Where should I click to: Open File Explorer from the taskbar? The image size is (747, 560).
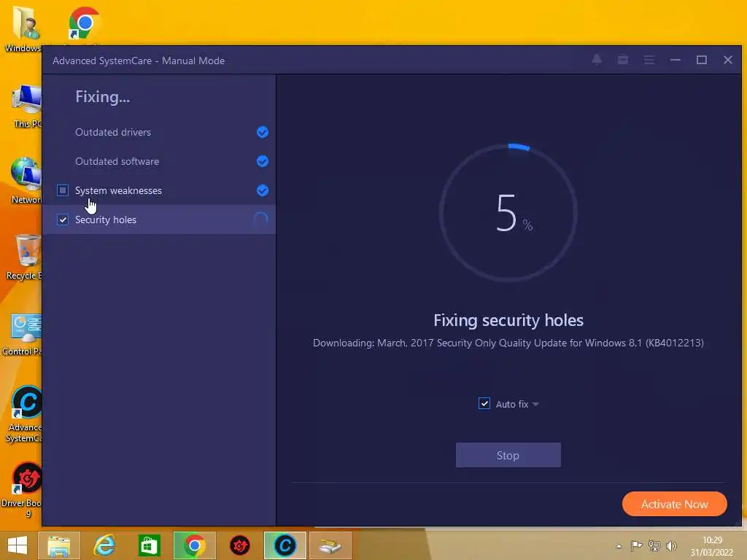click(59, 545)
